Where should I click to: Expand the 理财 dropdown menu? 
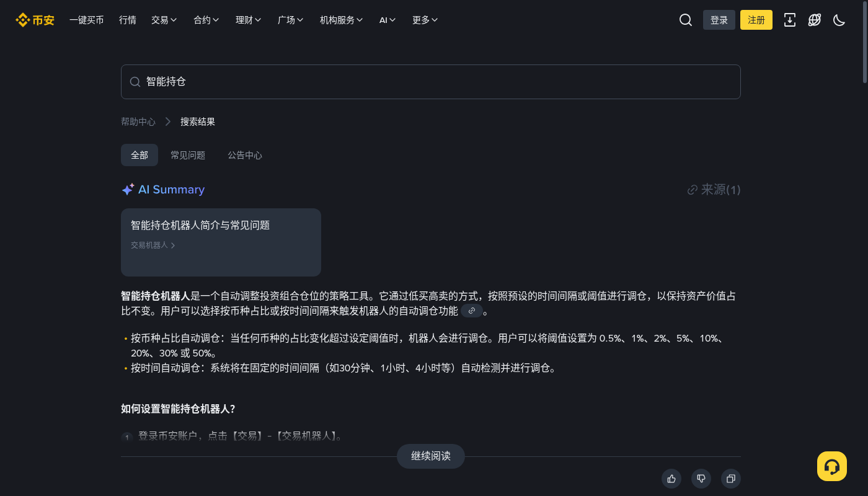coord(249,20)
